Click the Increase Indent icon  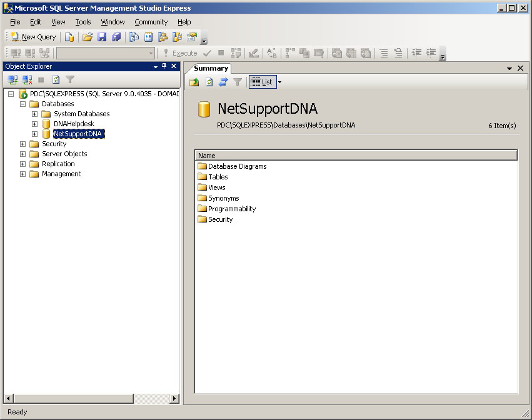[431, 53]
